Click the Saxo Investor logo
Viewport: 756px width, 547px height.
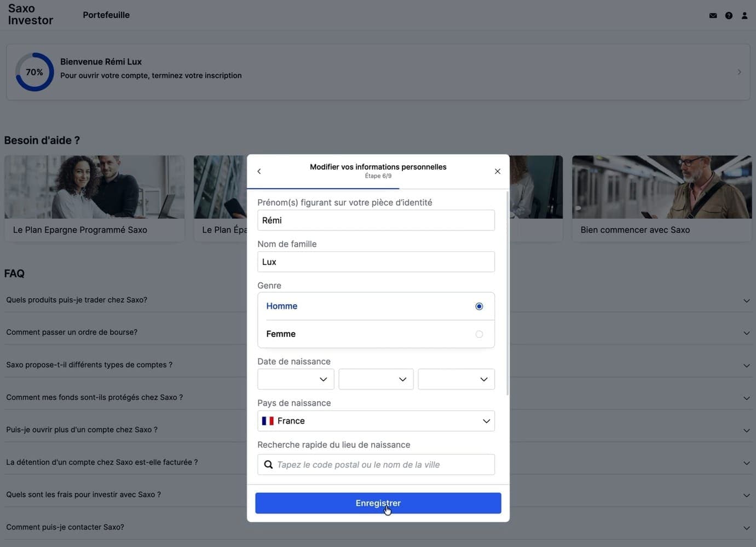[x=30, y=14]
